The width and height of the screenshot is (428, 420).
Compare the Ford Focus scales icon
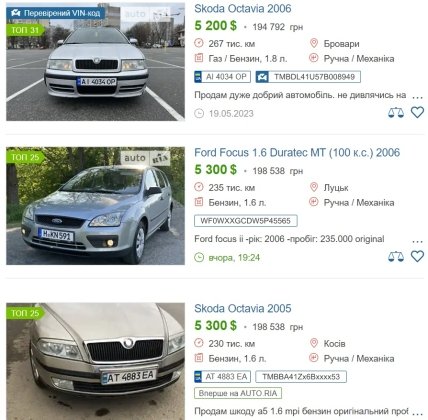[396, 257]
